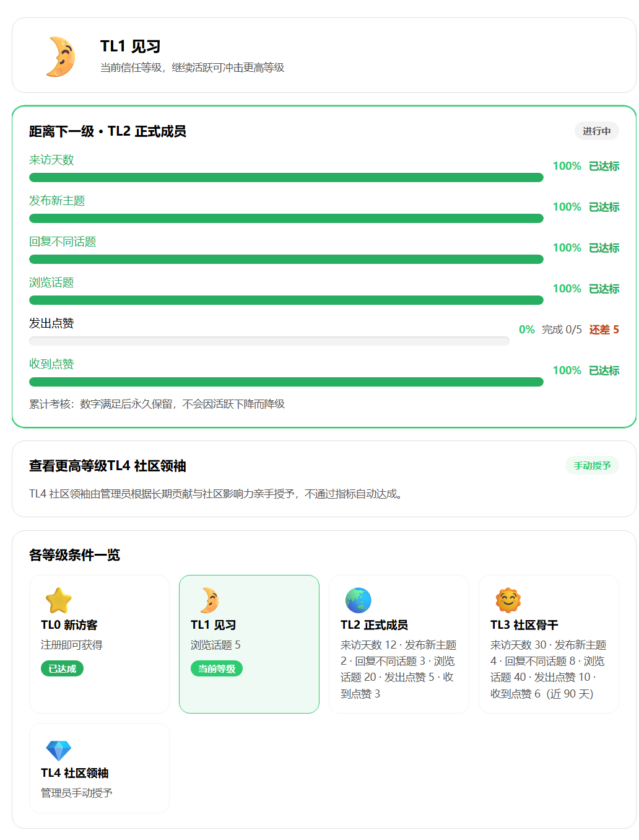Click 已达标 on the 回复不同话题 row
The height and width of the screenshot is (840, 639).
point(604,248)
